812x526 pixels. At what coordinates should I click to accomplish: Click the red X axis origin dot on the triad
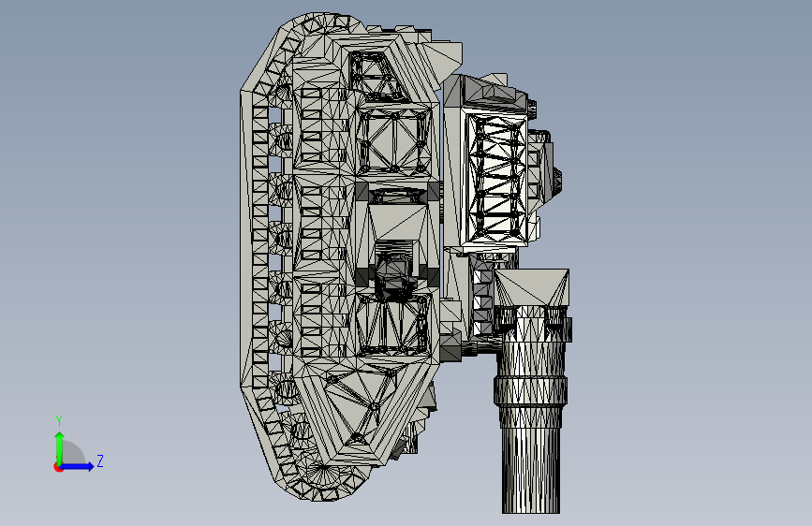click(58, 467)
